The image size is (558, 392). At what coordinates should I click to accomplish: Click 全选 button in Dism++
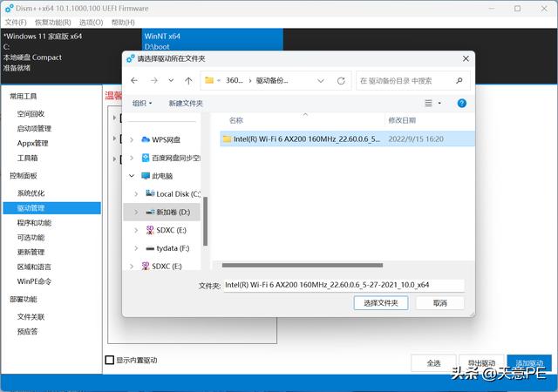(433, 363)
